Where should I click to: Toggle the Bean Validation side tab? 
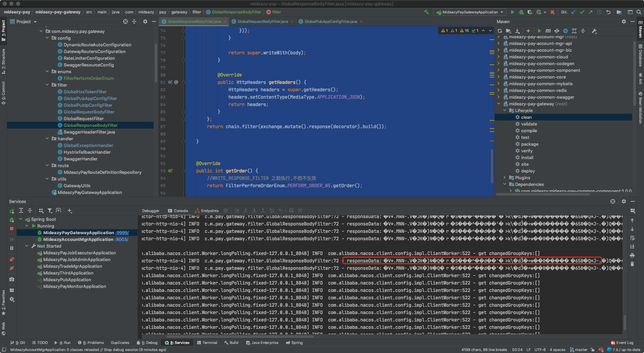coord(640,108)
